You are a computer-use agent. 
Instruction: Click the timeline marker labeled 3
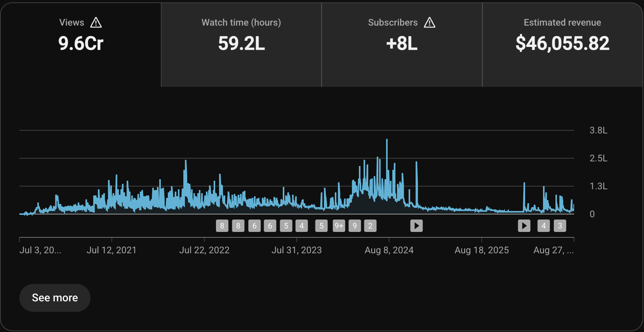(x=560, y=226)
